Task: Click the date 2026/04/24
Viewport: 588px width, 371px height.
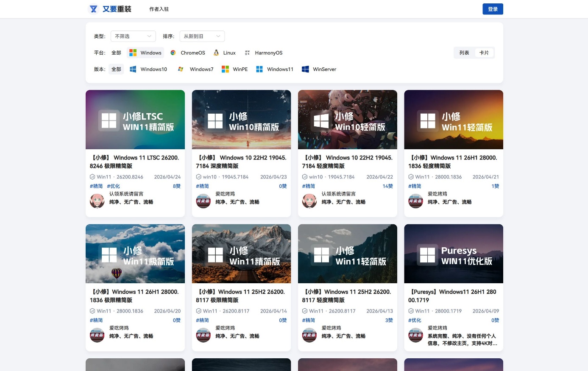Action: tap(167, 177)
